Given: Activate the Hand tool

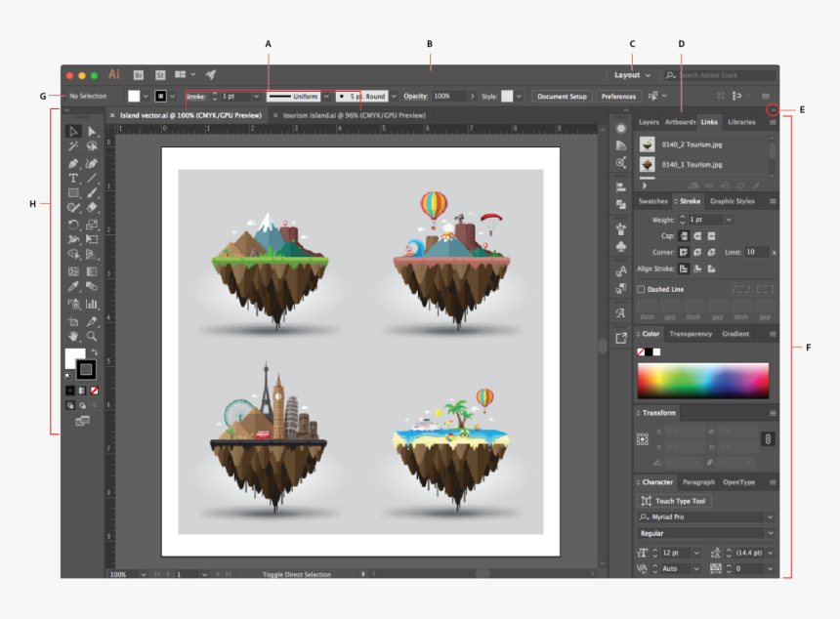Looking at the screenshot, I should click(73, 335).
